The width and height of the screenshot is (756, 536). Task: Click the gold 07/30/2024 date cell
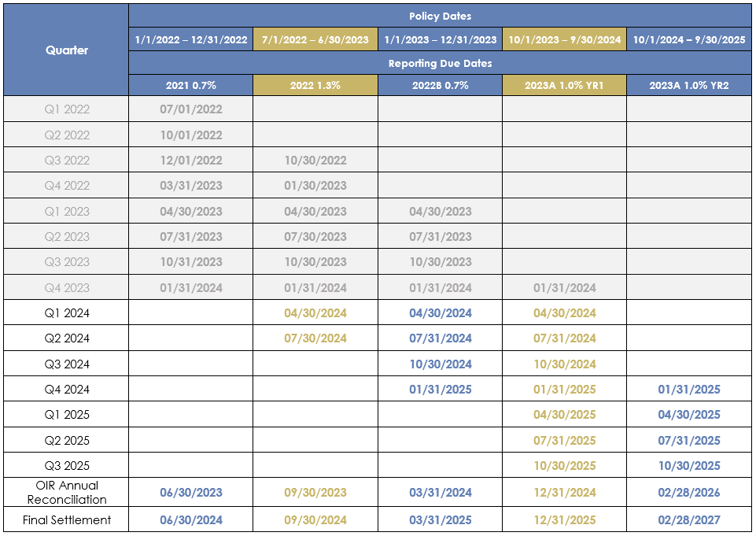pos(315,338)
